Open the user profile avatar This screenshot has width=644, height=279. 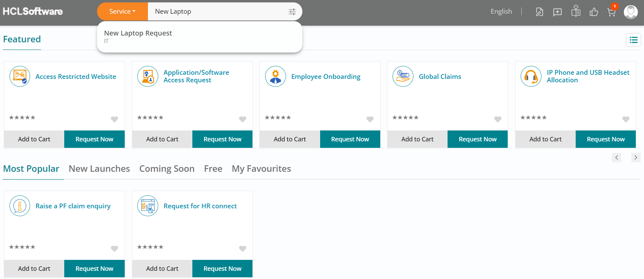(630, 12)
